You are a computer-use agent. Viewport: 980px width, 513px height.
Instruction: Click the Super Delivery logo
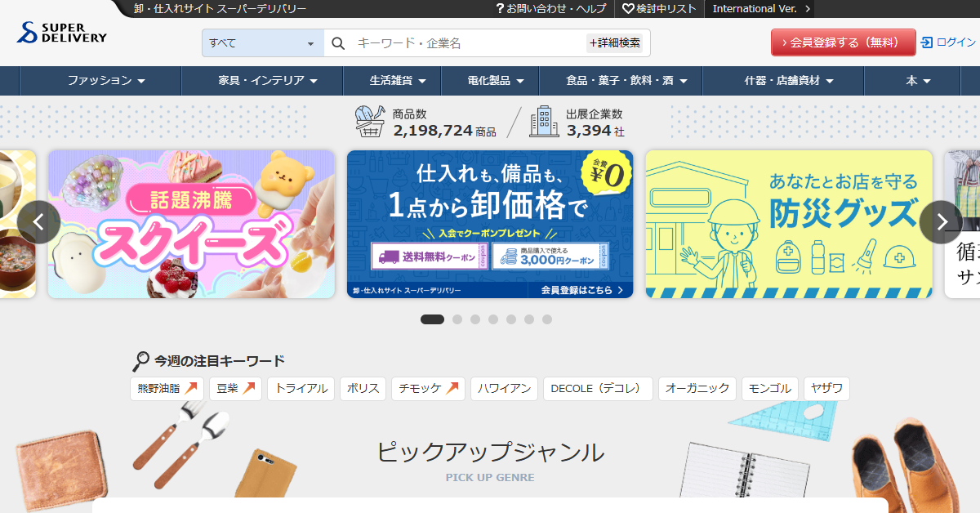(x=62, y=33)
